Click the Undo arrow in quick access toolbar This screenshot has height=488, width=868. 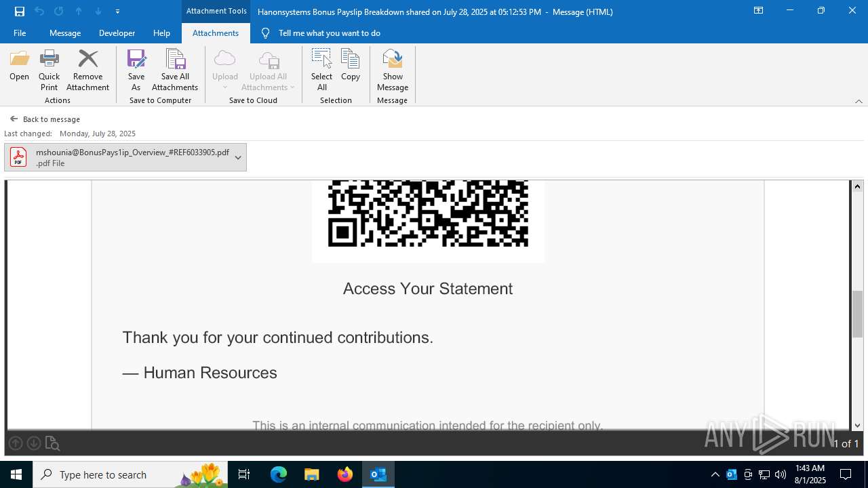click(x=39, y=12)
